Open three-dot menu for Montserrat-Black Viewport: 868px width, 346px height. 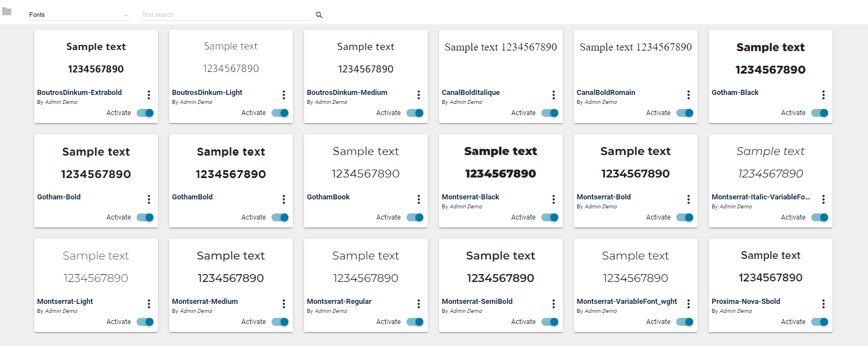point(554,199)
